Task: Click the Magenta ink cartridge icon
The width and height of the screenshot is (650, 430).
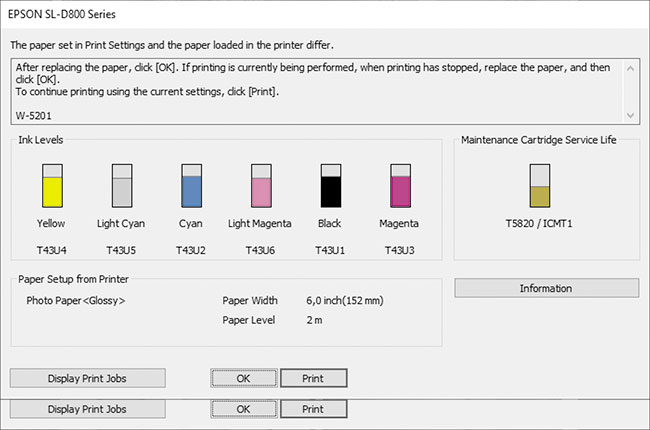Action: click(x=400, y=185)
